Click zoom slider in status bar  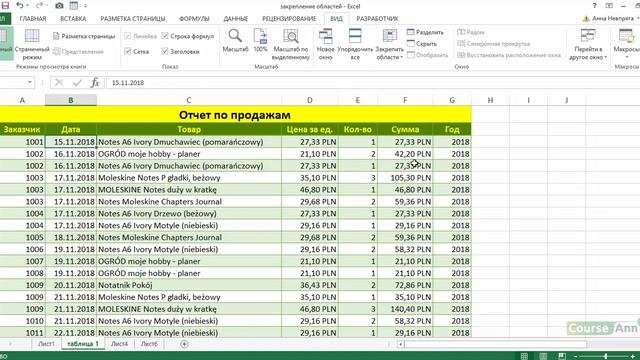tap(606, 356)
